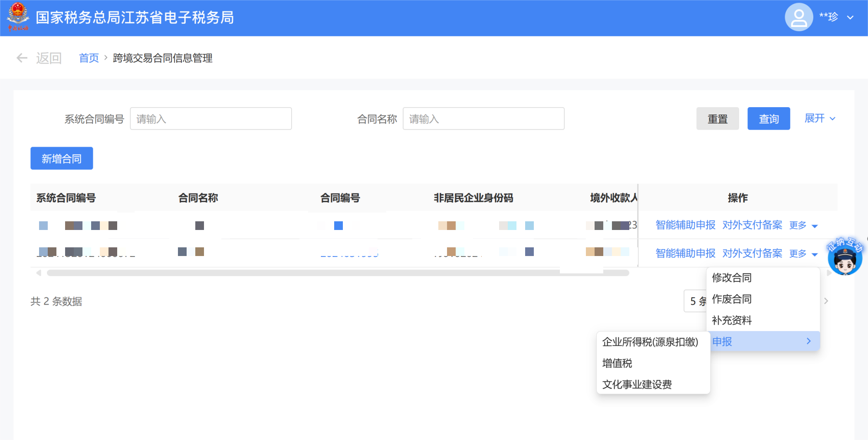Viewport: 868px width, 440px height.
Task: Open user account dropdown arrow
Action: click(850, 18)
